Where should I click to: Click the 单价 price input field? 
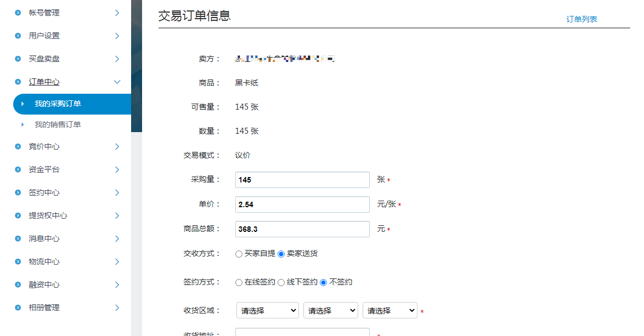click(x=302, y=204)
